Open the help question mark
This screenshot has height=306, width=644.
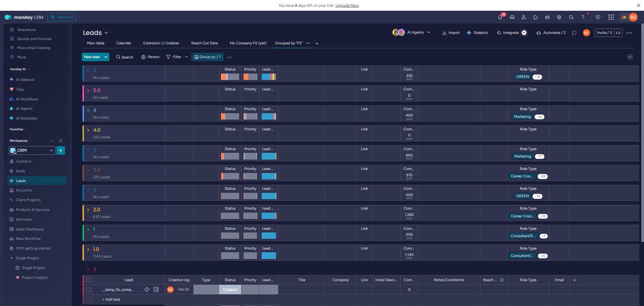pos(583,17)
